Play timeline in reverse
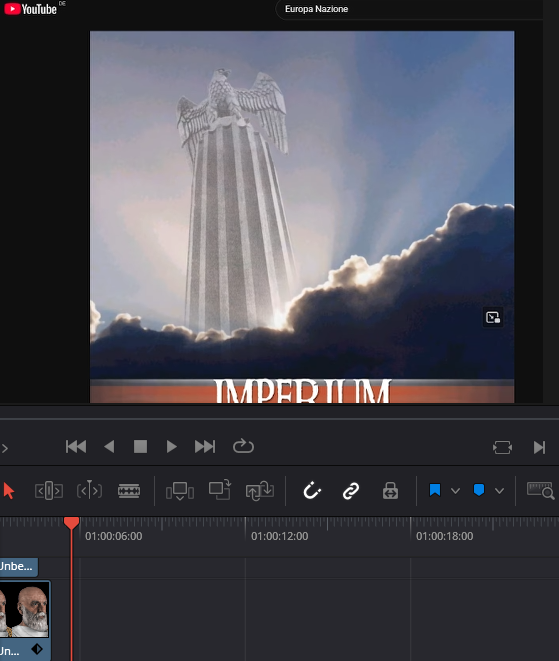This screenshot has height=661, width=559. [109, 446]
